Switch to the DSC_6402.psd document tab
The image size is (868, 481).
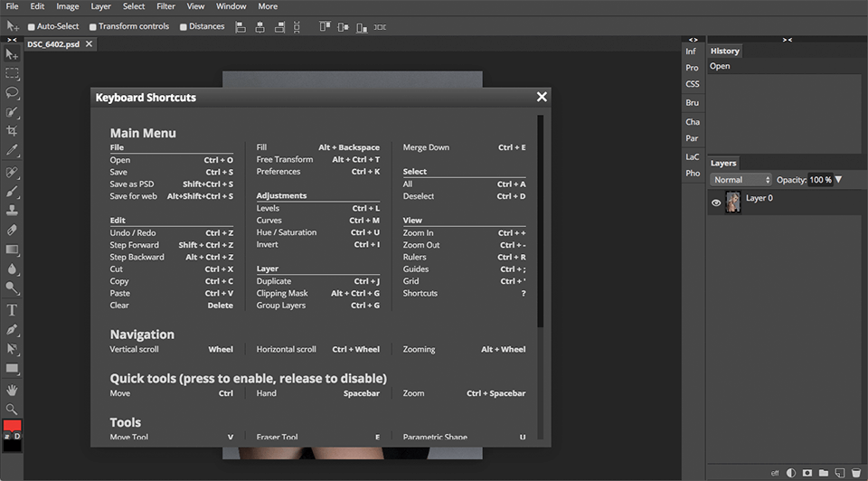[53, 44]
